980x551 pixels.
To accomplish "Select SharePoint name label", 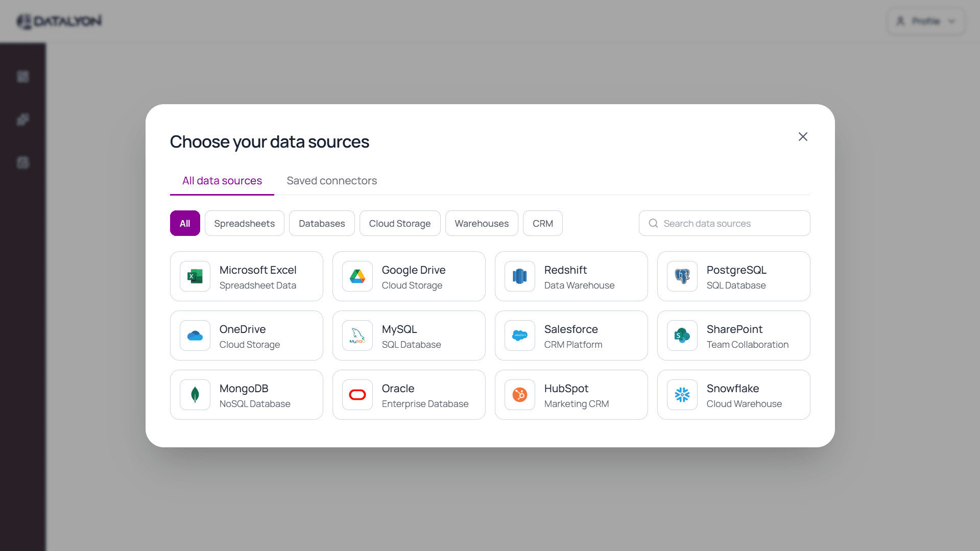I will coord(734,329).
